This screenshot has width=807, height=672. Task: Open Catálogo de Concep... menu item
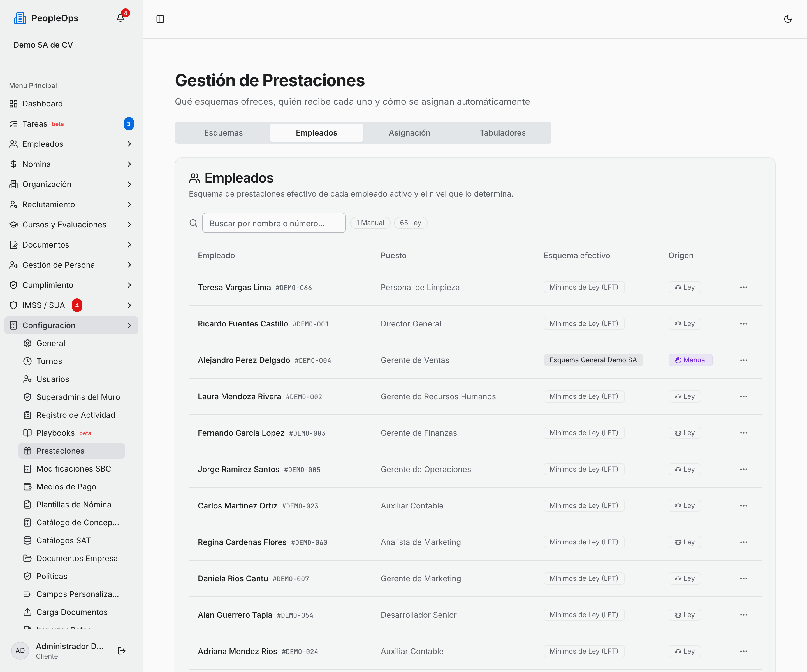point(71,523)
